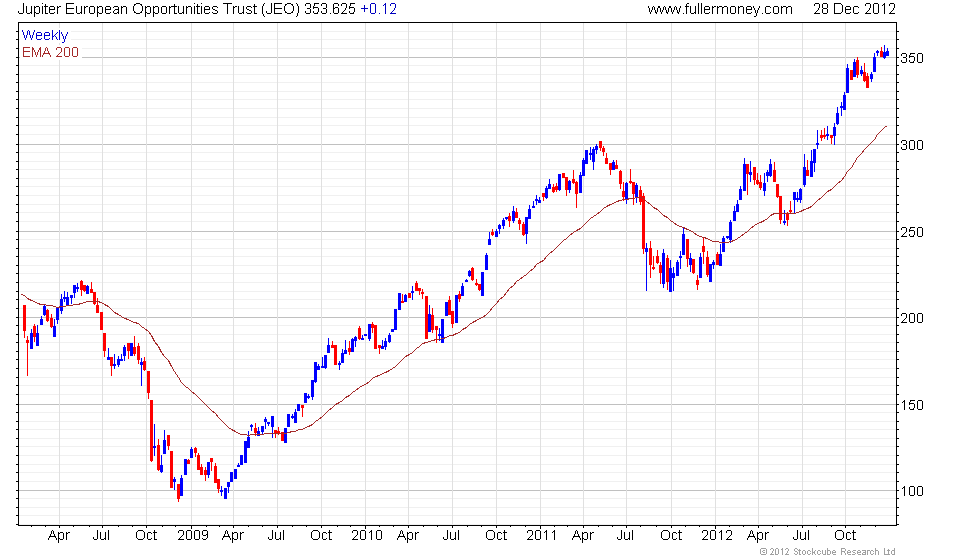Viewport: 980px width, 560px height.
Task: Click the 150 price axis label
Action: click(911, 405)
